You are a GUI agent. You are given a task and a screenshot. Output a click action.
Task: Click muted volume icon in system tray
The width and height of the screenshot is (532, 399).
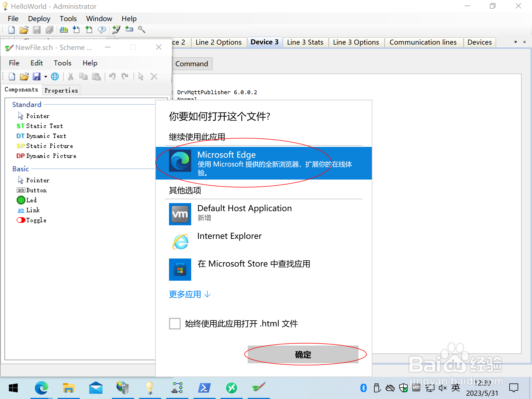(443, 388)
